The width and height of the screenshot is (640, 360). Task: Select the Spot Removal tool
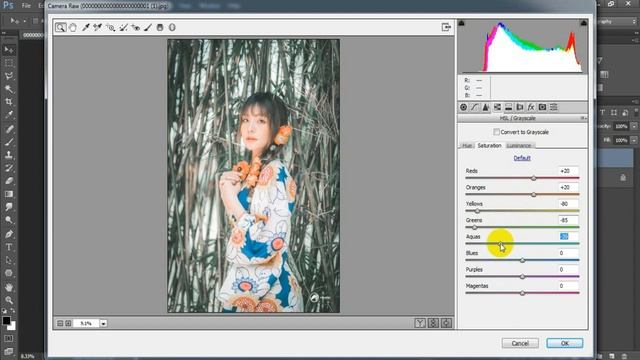123,27
